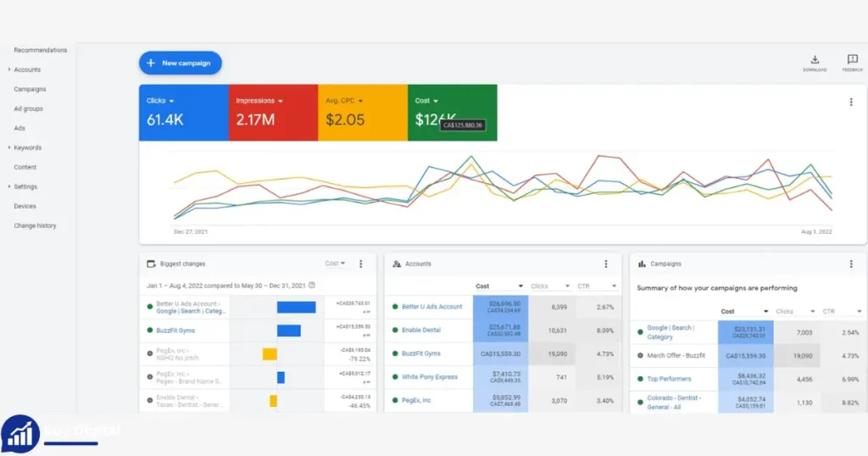Click the Biggest changes panel icon
Screen dimensions: 868x456
(151, 264)
